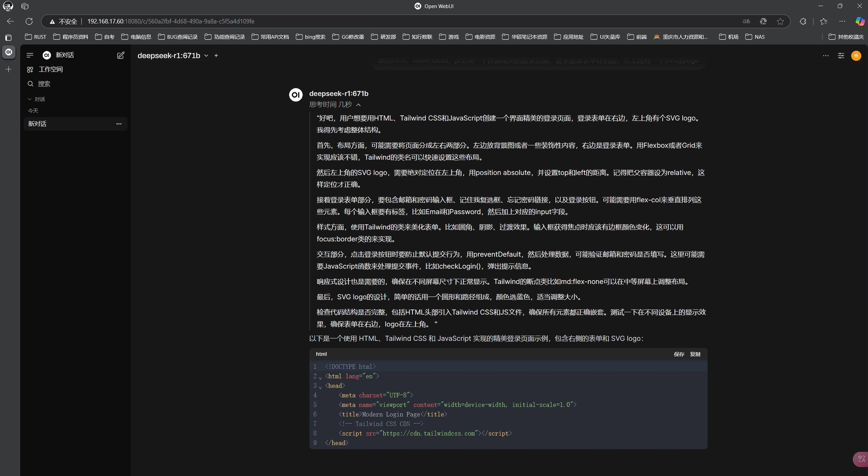Open the Copilot icon in the browser toolbar
Viewport: 868px width, 476px height.
coord(860,21)
